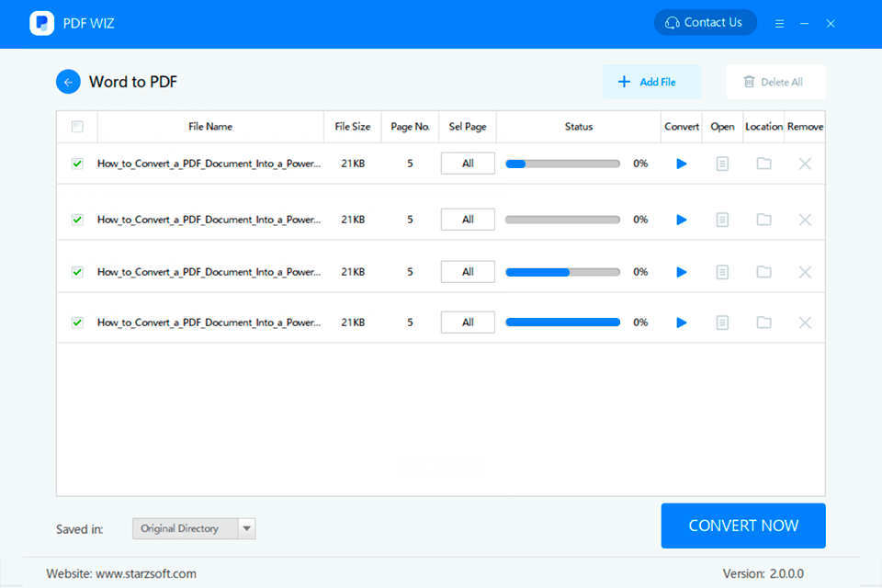
Task: Click the empty progress bar in second row
Action: 562,220
